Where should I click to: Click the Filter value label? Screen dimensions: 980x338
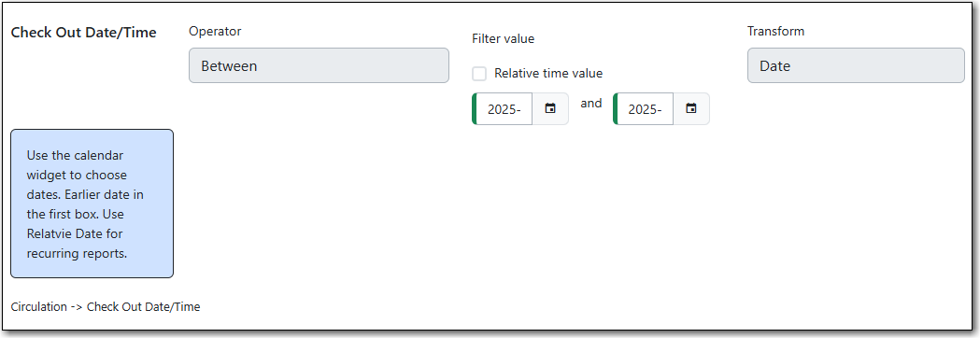coord(504,38)
